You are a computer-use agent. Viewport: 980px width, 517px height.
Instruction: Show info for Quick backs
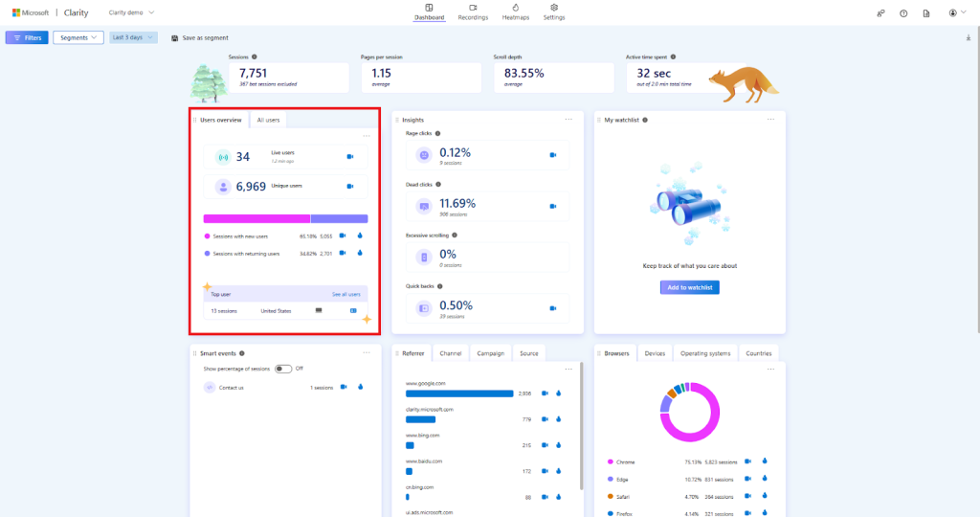click(440, 286)
